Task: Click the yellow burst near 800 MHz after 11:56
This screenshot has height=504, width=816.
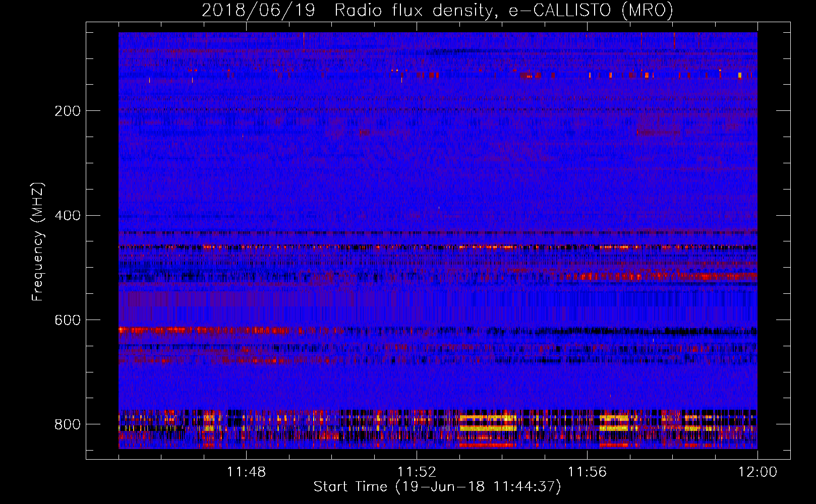Action: [x=614, y=423]
